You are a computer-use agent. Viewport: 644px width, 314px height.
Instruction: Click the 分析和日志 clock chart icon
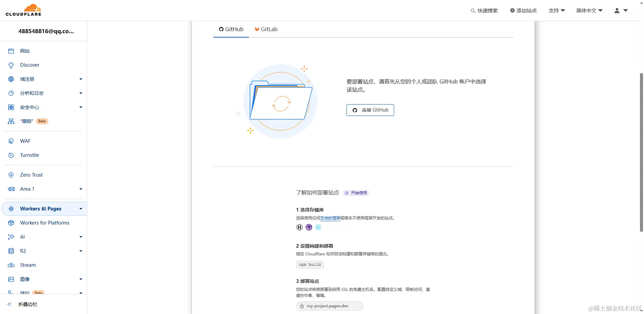tap(11, 93)
